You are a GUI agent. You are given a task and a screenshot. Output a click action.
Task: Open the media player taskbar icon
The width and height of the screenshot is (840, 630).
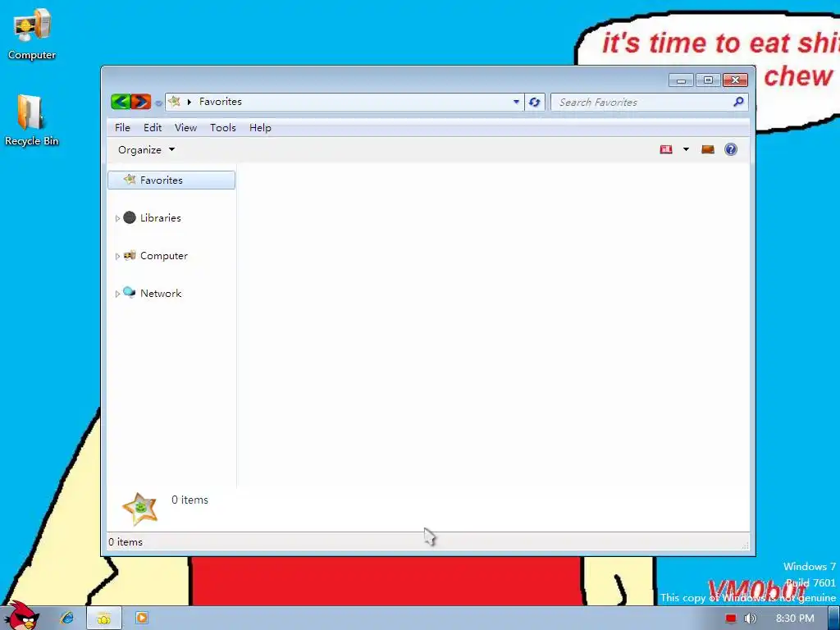click(x=141, y=618)
